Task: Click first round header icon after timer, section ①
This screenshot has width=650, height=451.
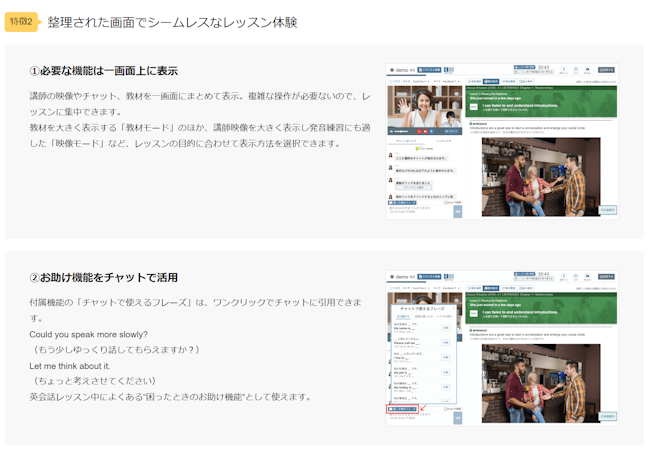Action: 564,69
